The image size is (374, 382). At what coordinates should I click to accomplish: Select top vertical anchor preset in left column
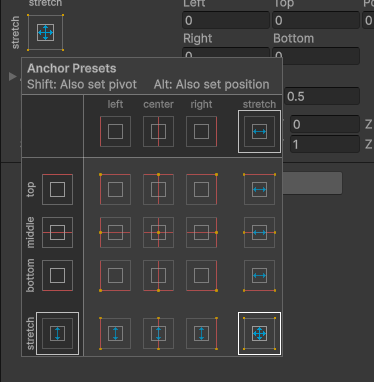click(57, 189)
